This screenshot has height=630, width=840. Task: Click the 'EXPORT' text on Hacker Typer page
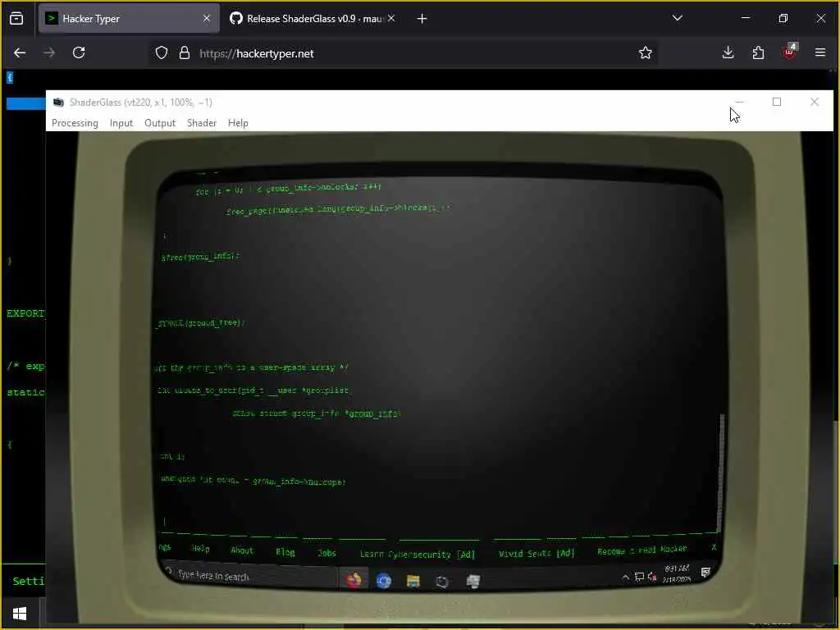(x=25, y=313)
